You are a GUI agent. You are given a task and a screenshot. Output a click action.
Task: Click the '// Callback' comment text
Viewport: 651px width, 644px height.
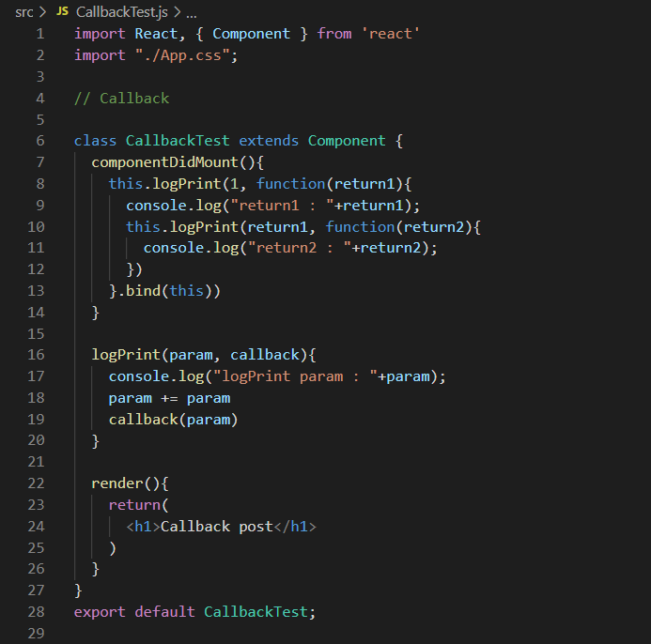coord(121,99)
